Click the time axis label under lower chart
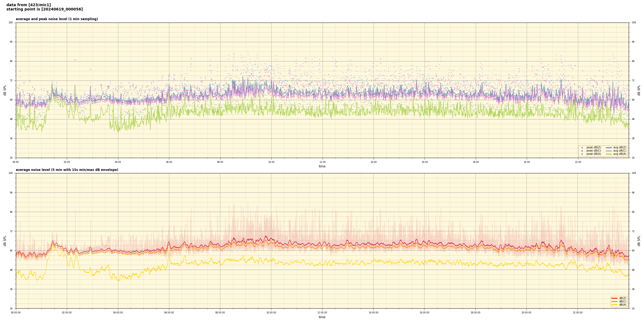644x322 pixels. pos(322,317)
